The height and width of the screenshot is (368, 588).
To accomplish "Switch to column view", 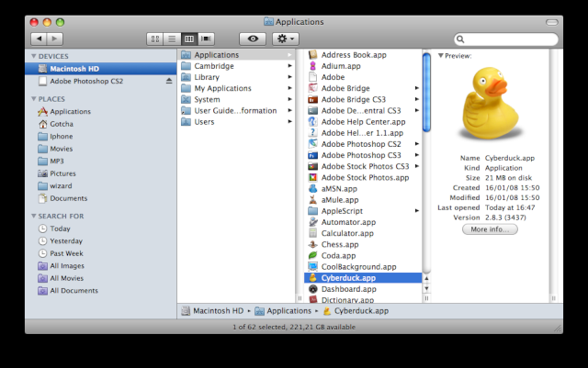I will click(189, 39).
